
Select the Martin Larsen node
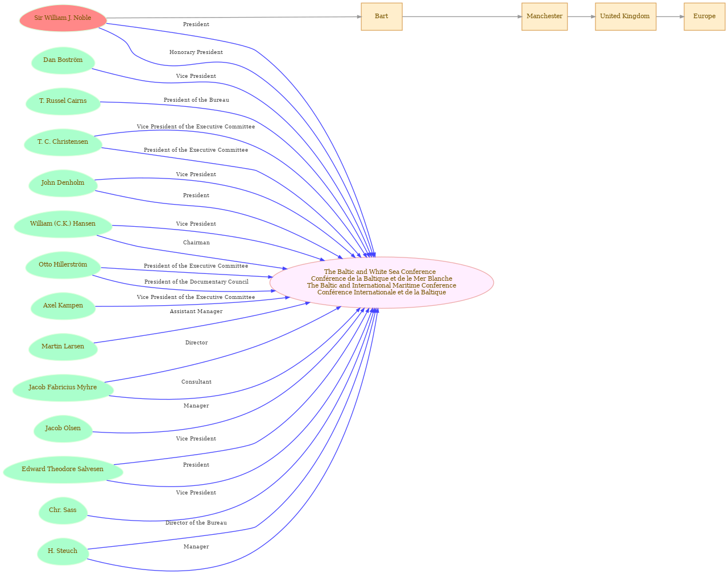pos(63,347)
